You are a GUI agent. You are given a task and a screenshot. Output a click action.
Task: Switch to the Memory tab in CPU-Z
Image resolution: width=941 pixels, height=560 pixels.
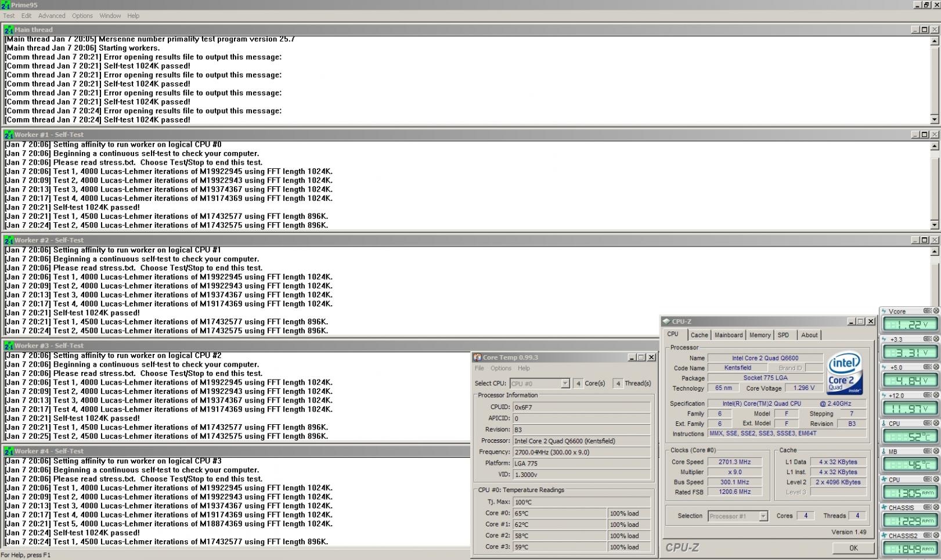(760, 335)
